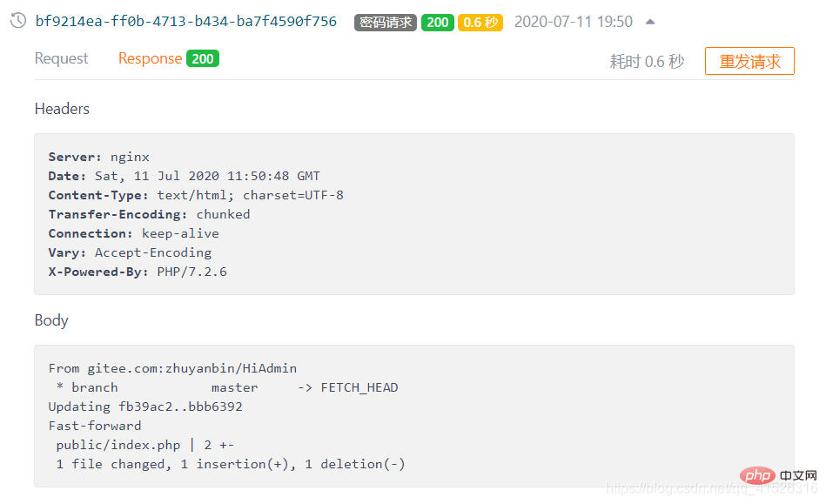Click the gray 密码请求 badge
826x504 pixels.
(385, 22)
